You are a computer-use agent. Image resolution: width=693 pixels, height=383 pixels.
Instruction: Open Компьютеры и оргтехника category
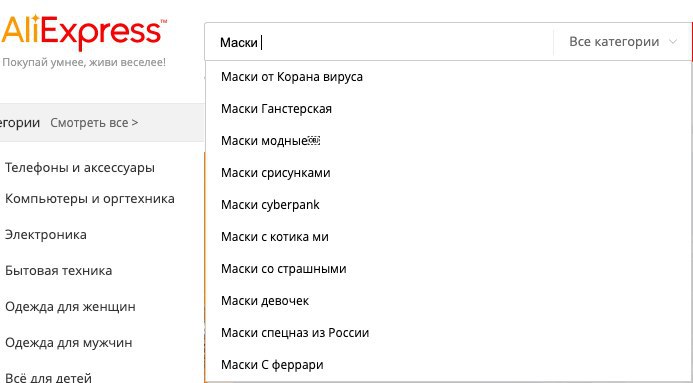click(x=90, y=199)
